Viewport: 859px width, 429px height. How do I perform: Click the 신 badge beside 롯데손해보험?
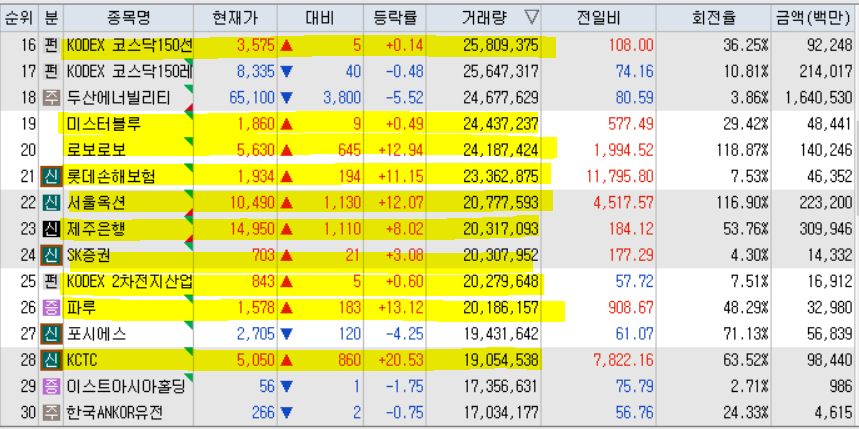(51, 176)
